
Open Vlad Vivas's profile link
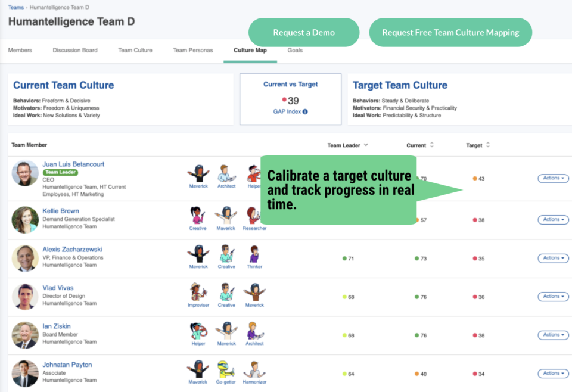[x=58, y=288]
